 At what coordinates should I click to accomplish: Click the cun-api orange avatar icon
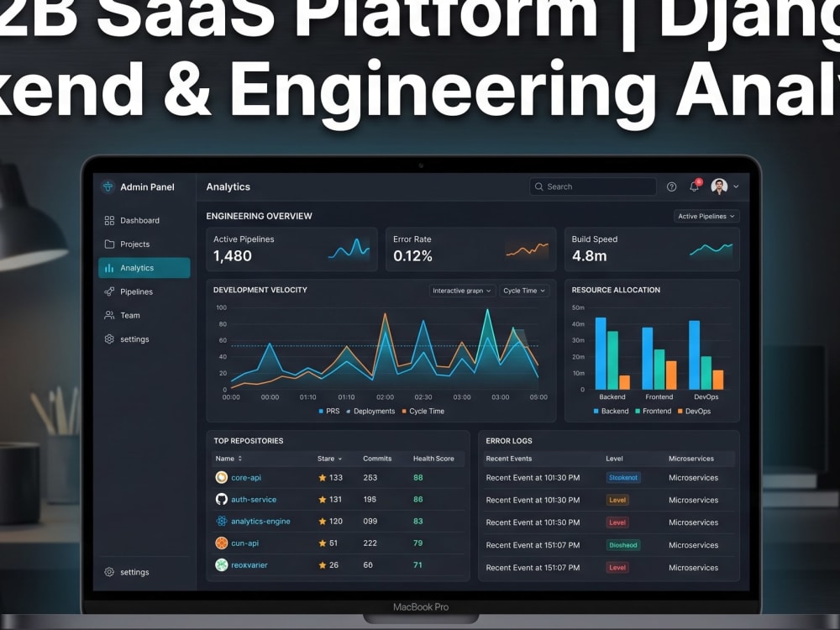click(221, 543)
